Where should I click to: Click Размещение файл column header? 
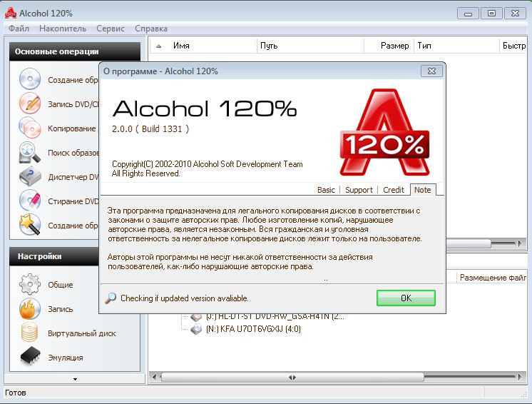(493, 278)
